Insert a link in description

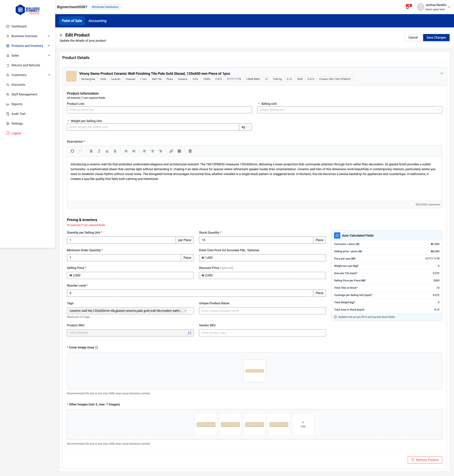pyautogui.click(x=171, y=151)
